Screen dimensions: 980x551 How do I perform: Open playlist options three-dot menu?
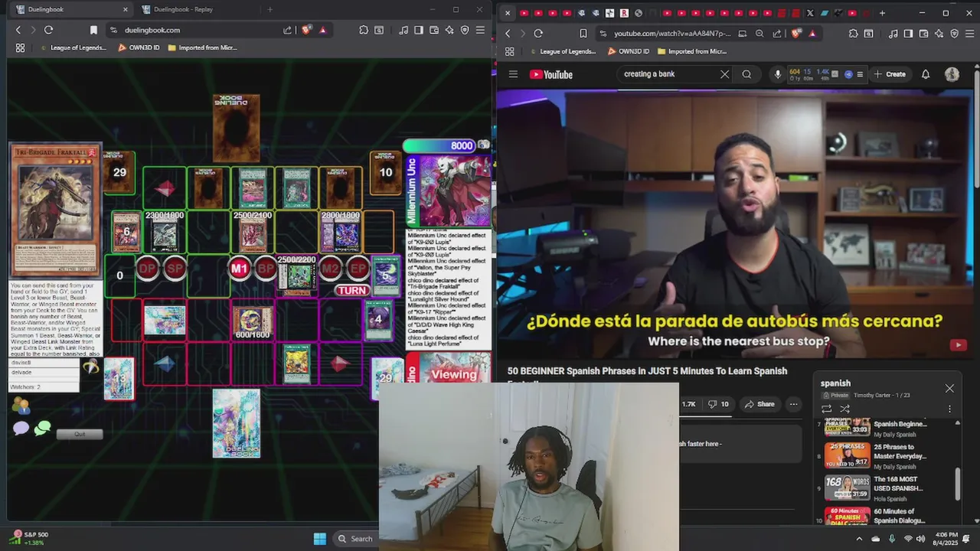click(949, 409)
